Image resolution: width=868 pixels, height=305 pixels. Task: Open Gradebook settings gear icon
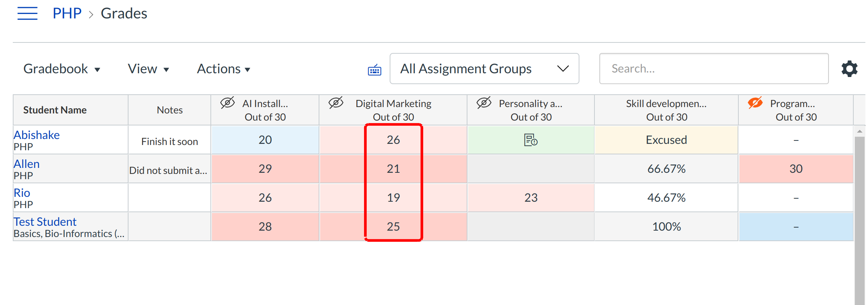point(849,69)
